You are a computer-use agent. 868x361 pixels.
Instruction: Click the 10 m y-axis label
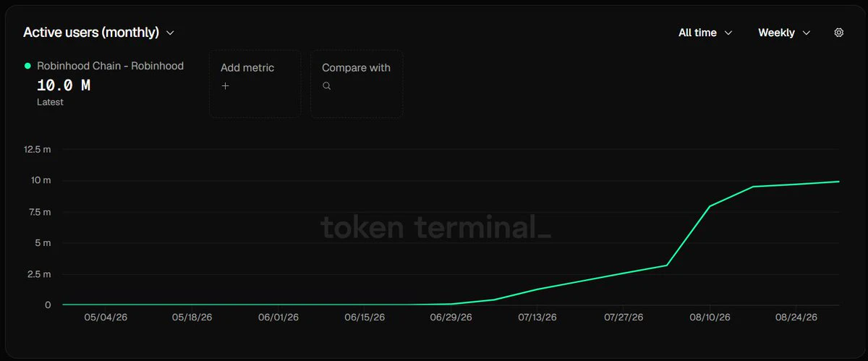(42, 180)
